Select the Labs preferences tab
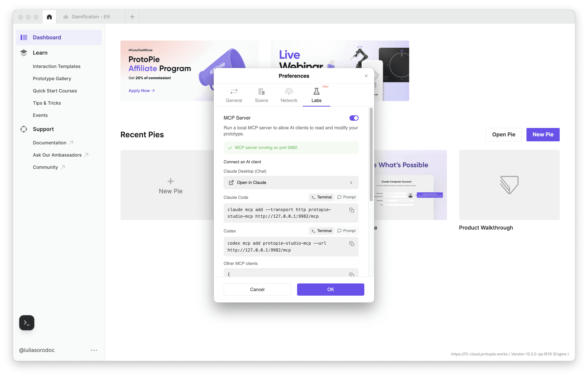The height and width of the screenshot is (377, 588). coord(316,96)
